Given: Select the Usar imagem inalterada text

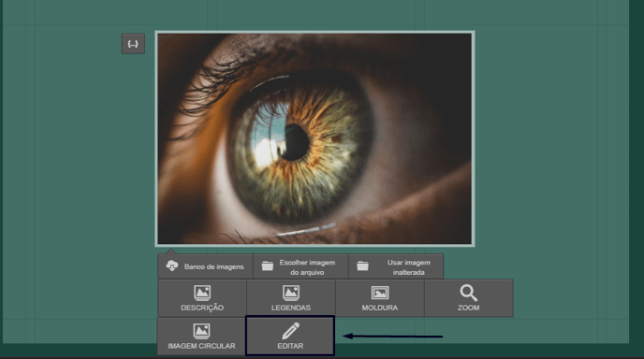Looking at the screenshot, I should pyautogui.click(x=409, y=267).
